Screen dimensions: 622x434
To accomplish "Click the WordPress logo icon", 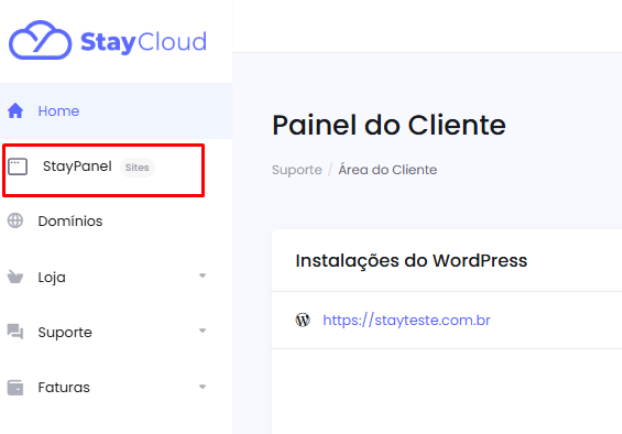I will pyautogui.click(x=303, y=320).
